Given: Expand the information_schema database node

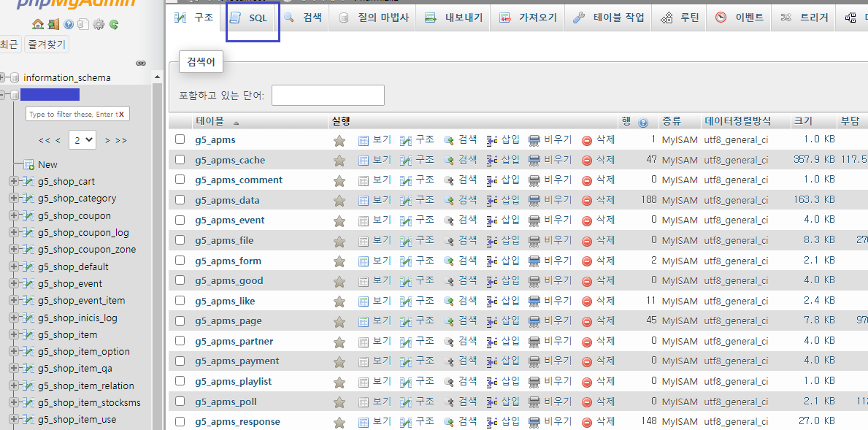Looking at the screenshot, I should coord(4,77).
